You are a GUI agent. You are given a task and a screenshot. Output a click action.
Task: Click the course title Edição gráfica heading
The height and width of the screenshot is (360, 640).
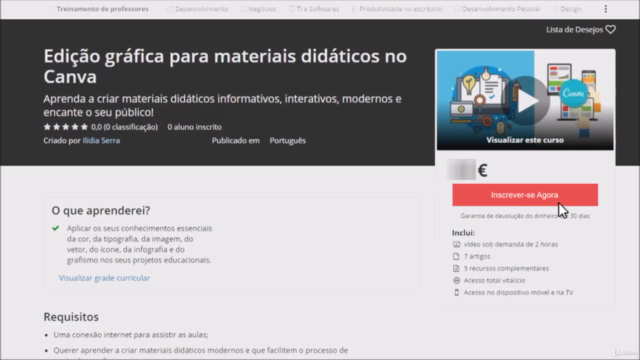225,66
